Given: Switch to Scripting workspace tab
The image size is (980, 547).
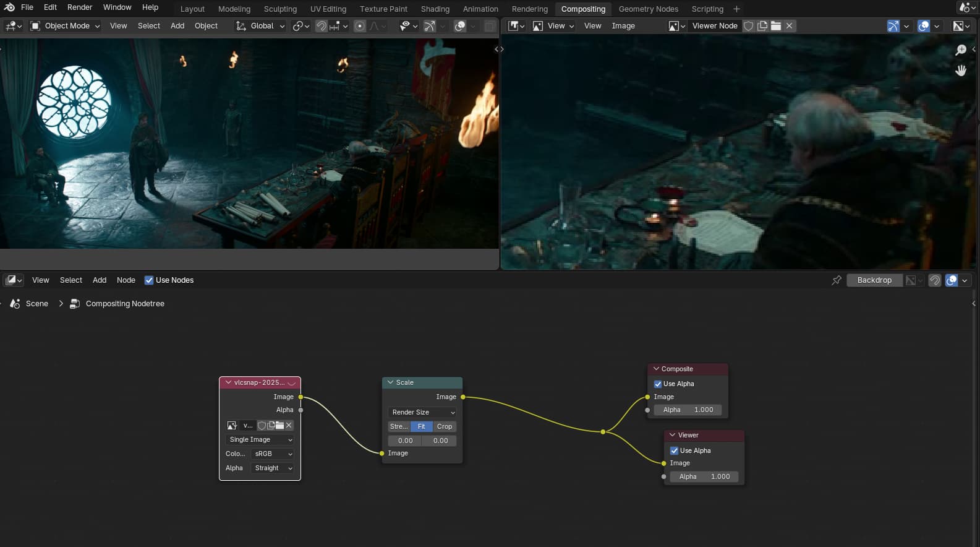Looking at the screenshot, I should 707,9.
